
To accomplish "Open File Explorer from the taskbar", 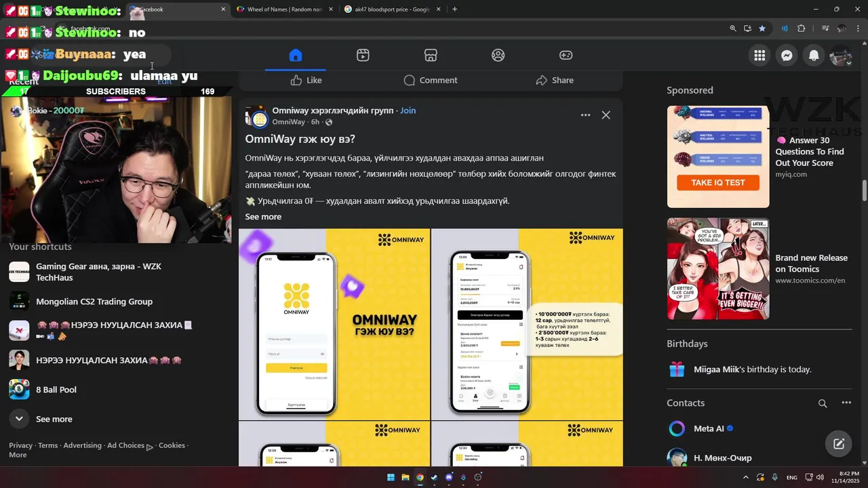I will (406, 477).
